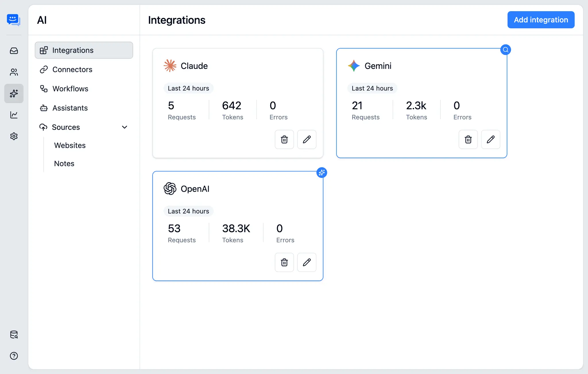Open Websites under Sources
Viewport: 588px width, 374px height.
coord(70,146)
